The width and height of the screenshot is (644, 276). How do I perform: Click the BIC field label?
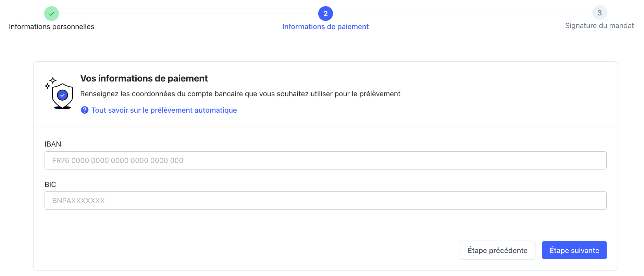pos(50,185)
